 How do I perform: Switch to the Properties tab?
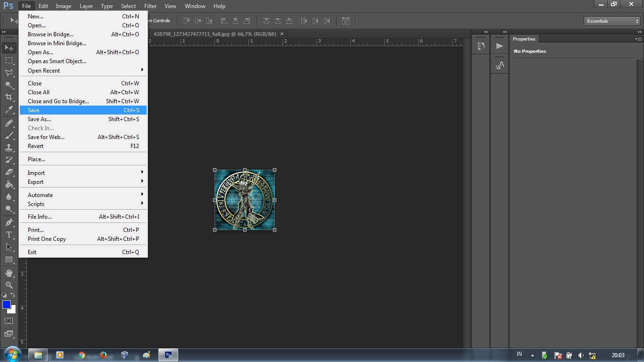pos(524,39)
